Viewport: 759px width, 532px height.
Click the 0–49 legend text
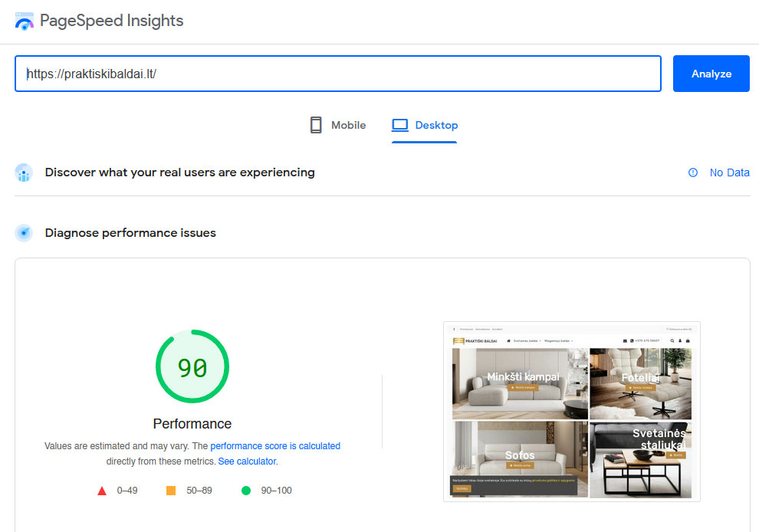[127, 491]
